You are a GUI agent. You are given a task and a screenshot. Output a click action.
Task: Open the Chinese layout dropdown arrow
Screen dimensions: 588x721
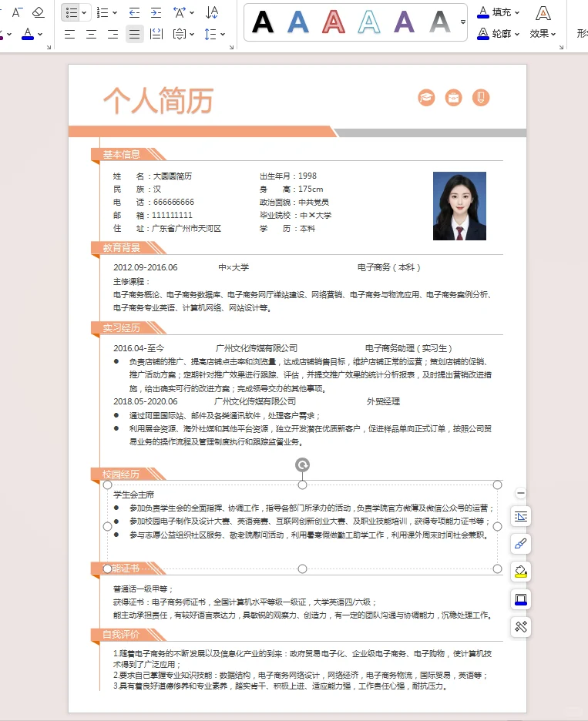(x=192, y=12)
